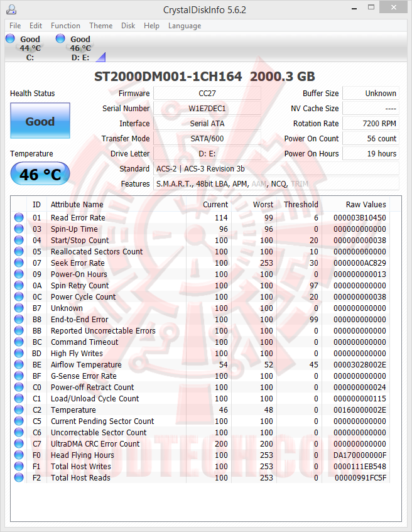Click the Good health status button

pos(40,121)
